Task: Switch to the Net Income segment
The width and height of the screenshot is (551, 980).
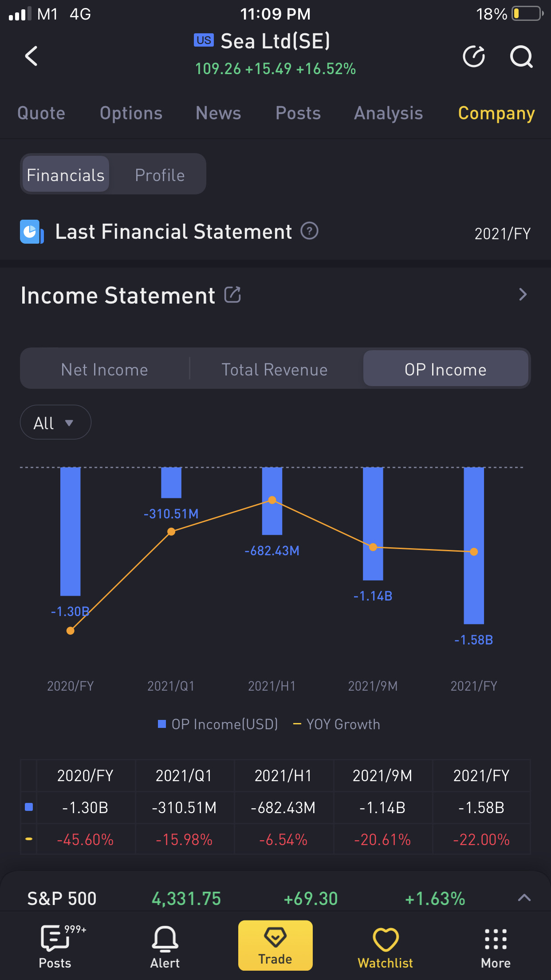Action: point(105,369)
